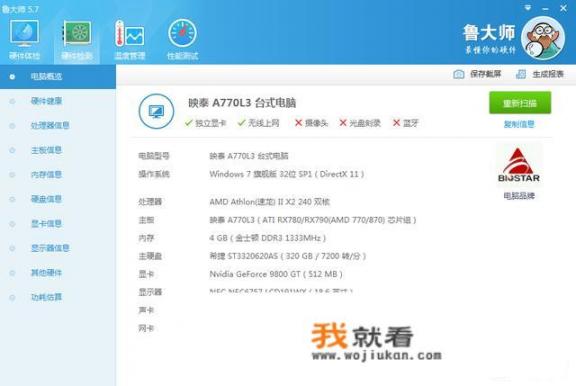This screenshot has height=386, width=576.
Task: Click the green check next to 独立显卡
Action: [189, 123]
